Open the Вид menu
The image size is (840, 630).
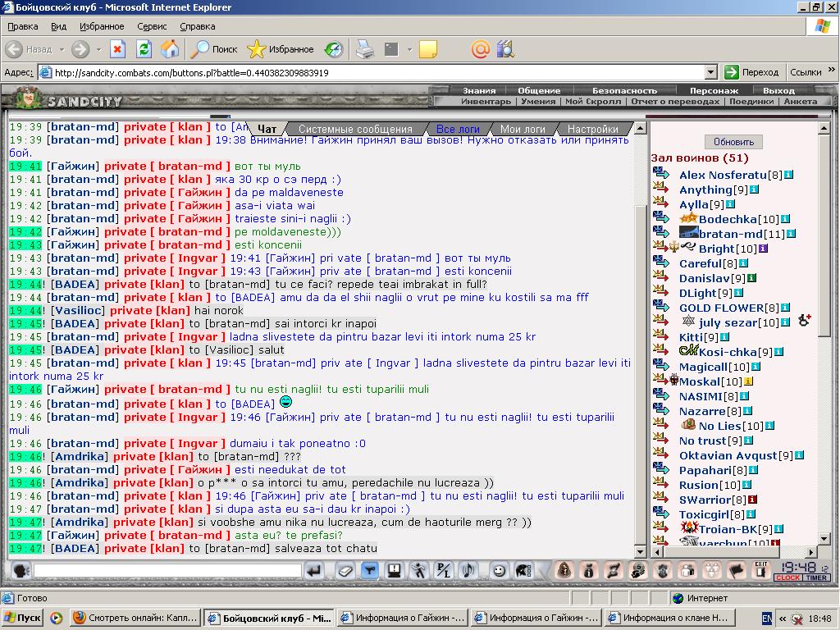(x=58, y=26)
